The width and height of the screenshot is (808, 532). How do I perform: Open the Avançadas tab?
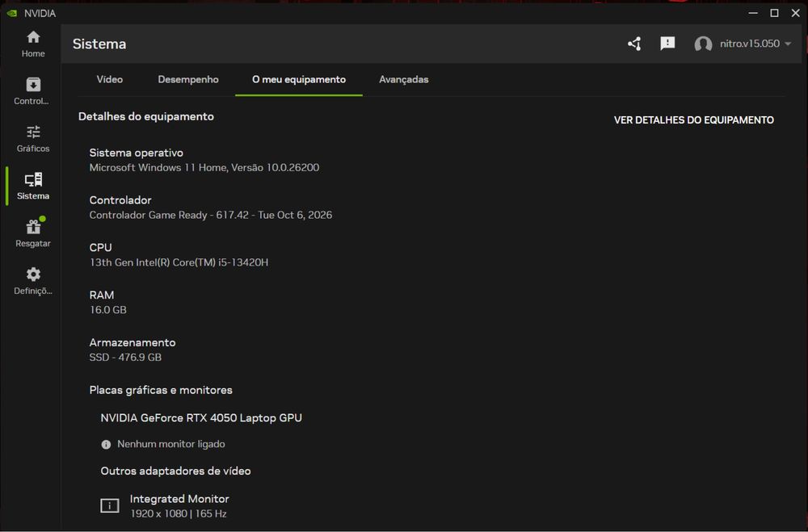tap(404, 79)
